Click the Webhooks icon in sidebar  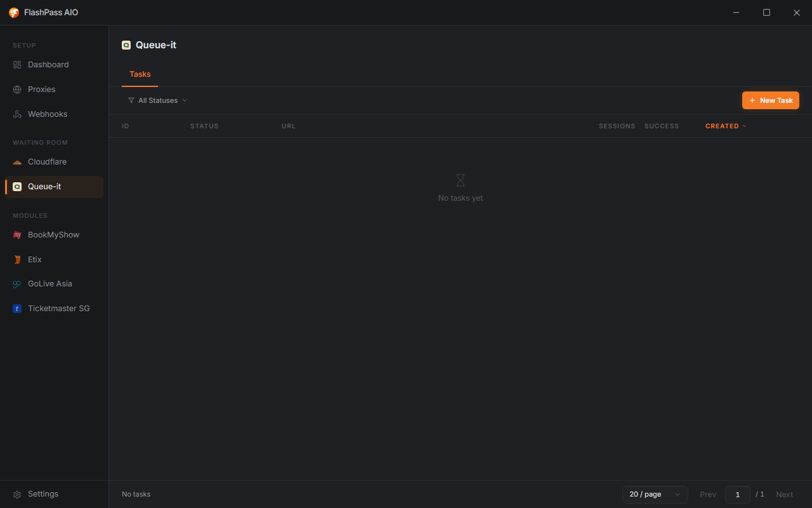17,114
